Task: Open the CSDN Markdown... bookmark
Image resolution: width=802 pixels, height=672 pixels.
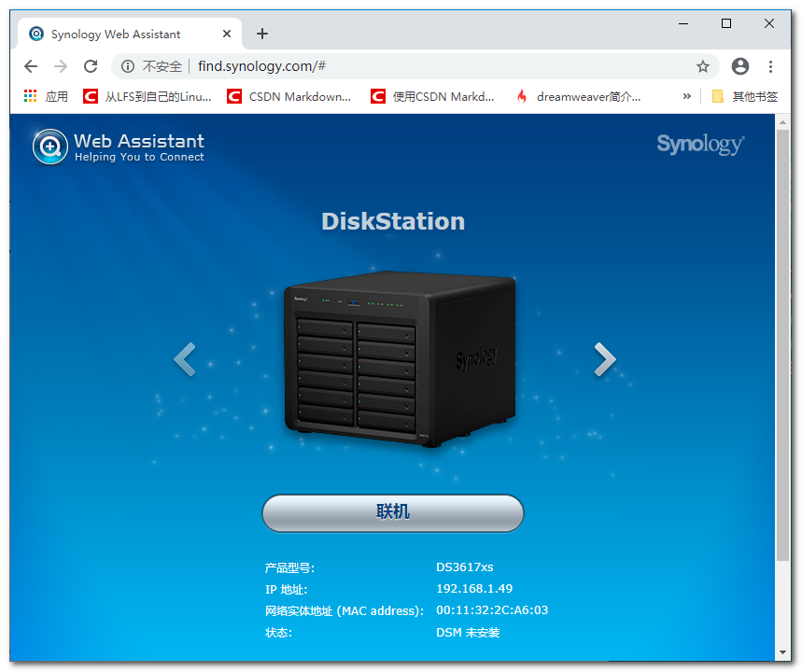Action: pos(289,96)
